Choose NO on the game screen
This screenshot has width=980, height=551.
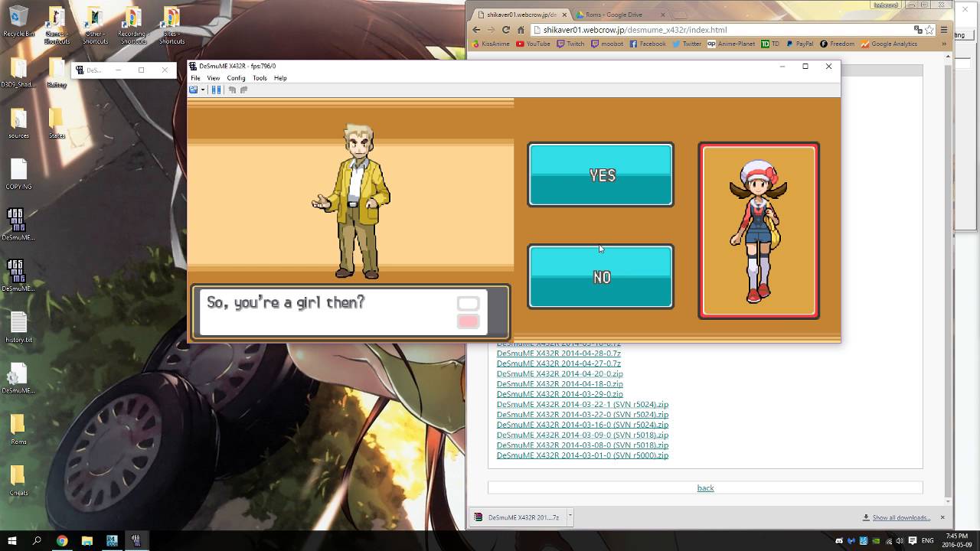click(x=600, y=276)
